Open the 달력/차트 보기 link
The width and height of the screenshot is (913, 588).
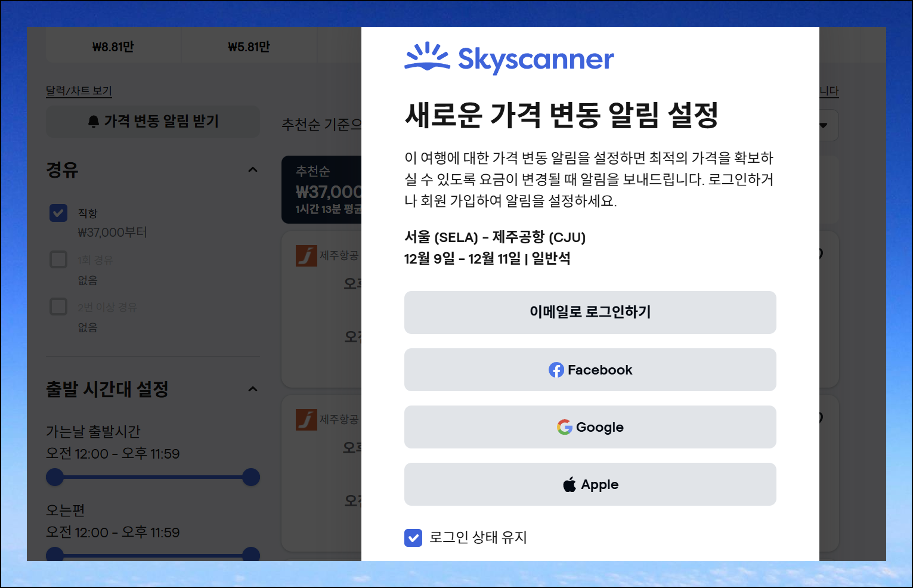pos(79,91)
